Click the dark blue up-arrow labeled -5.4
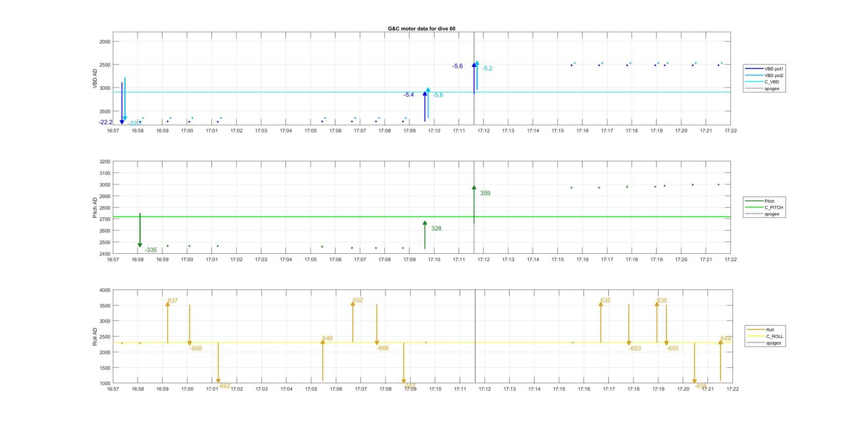Viewport: 868px width, 430px height. 425,106
